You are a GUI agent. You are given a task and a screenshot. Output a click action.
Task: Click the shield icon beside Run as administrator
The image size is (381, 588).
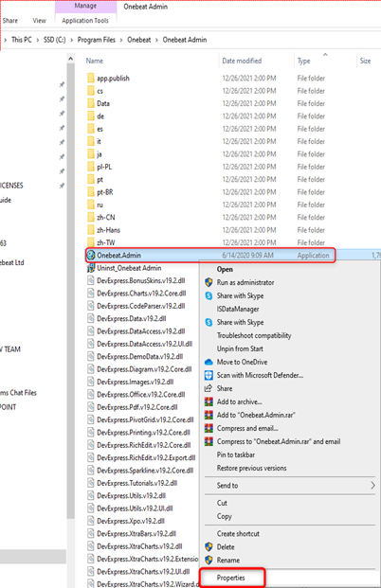[209, 282]
